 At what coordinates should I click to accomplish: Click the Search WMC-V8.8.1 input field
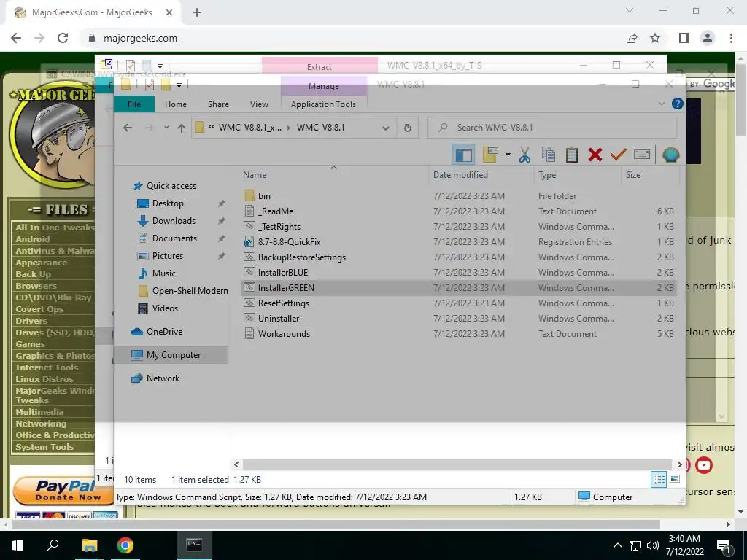[552, 128]
